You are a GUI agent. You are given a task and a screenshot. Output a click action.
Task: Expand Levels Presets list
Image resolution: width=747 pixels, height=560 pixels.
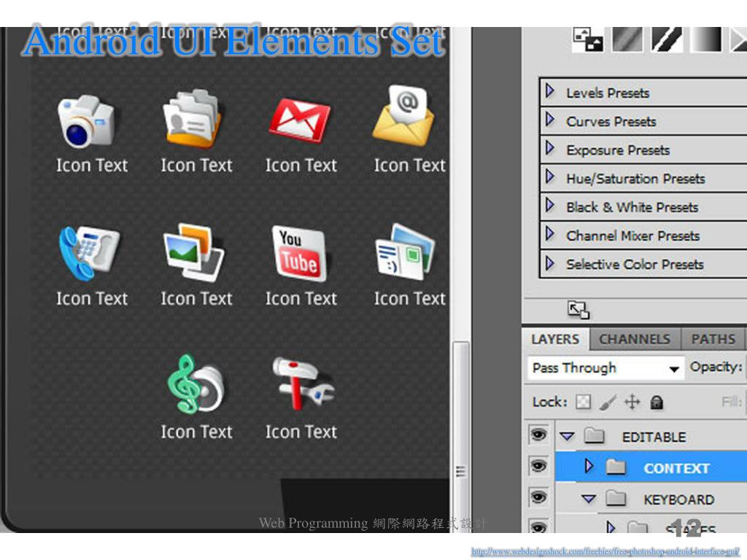(x=550, y=90)
